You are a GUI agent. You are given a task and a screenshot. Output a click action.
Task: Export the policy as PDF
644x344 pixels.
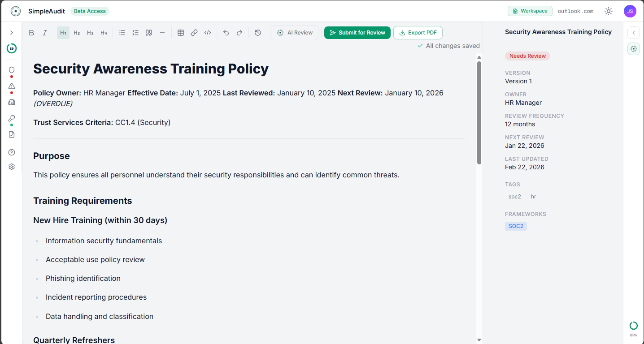tap(418, 33)
